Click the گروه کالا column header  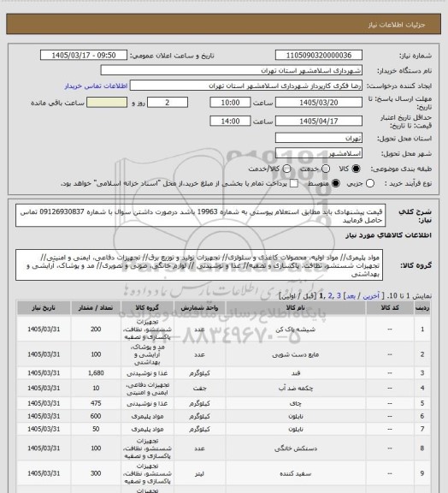pyautogui.click(x=147, y=308)
